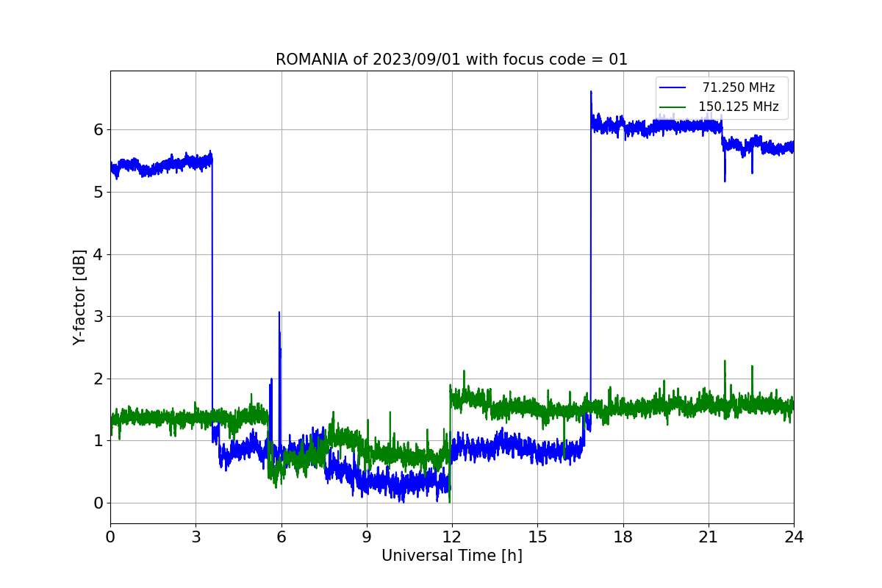Click the 'Y-factor [dB]' axis label

click(79, 297)
